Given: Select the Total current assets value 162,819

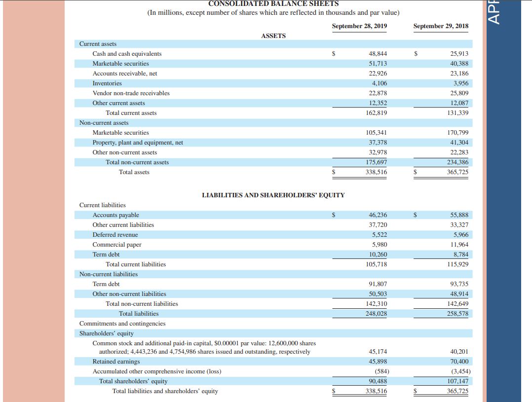Looking at the screenshot, I should click(x=378, y=112).
